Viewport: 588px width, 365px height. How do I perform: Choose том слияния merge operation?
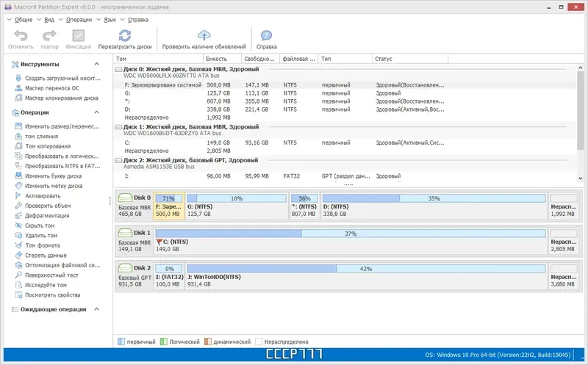pos(36,137)
